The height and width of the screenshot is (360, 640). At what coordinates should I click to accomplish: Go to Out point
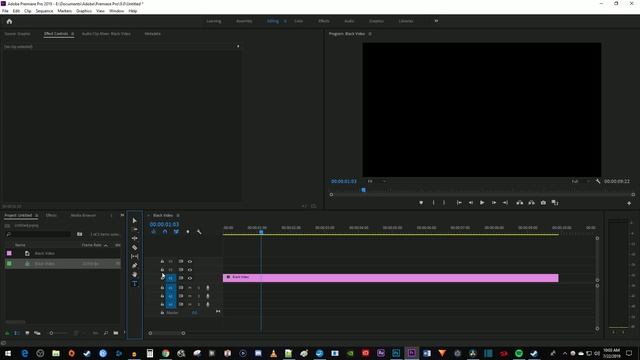coord(505,202)
